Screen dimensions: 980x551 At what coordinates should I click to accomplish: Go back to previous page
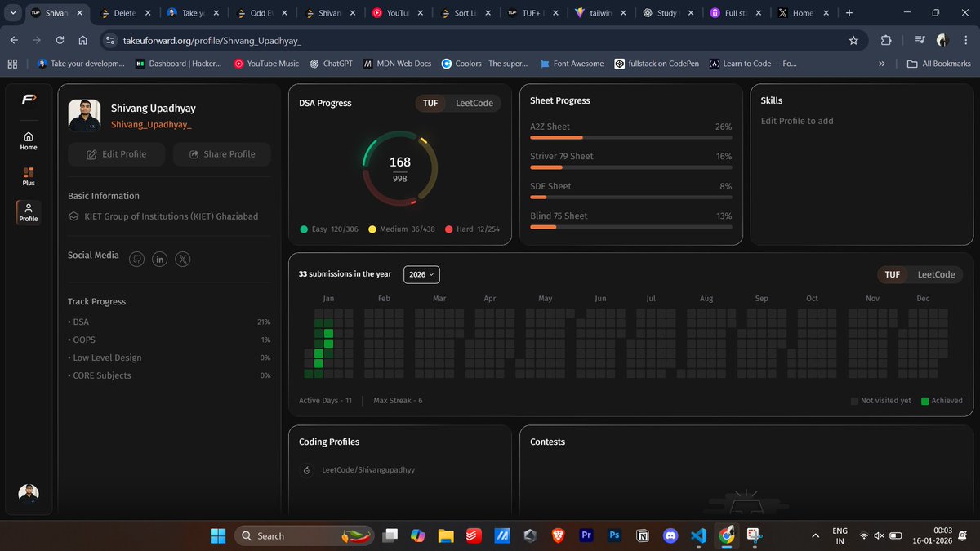14,40
